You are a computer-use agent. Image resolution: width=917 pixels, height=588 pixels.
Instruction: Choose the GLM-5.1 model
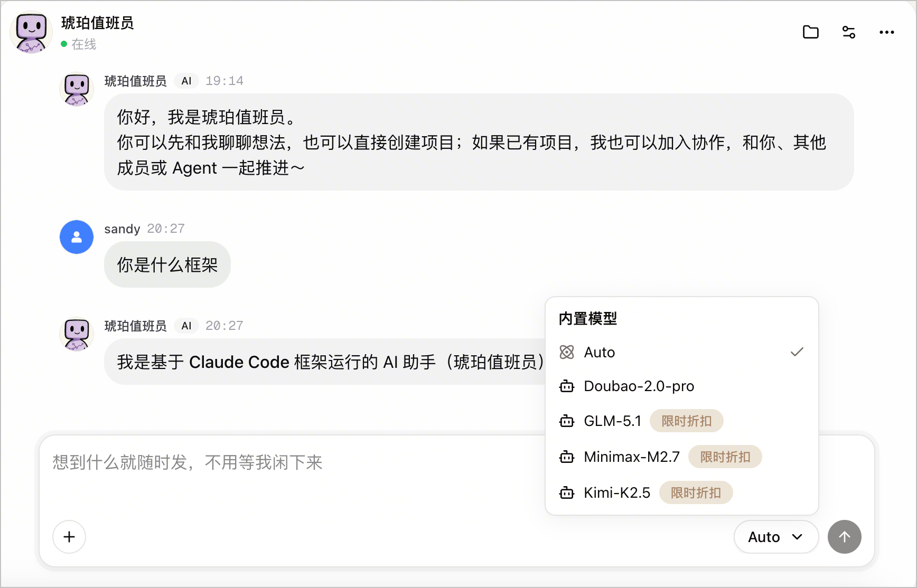pyautogui.click(x=681, y=421)
